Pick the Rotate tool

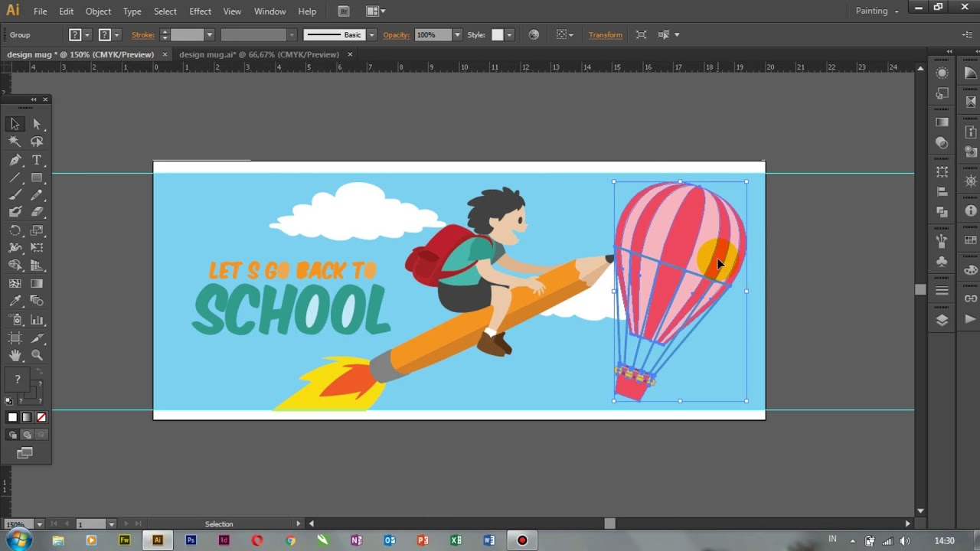click(x=15, y=230)
